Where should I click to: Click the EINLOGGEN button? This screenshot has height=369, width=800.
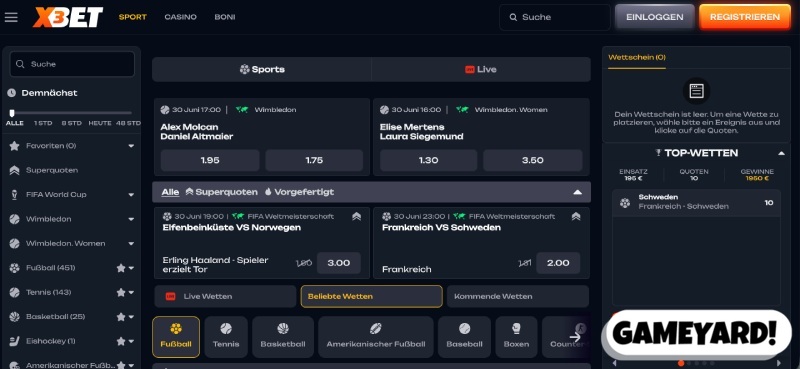coord(655,17)
